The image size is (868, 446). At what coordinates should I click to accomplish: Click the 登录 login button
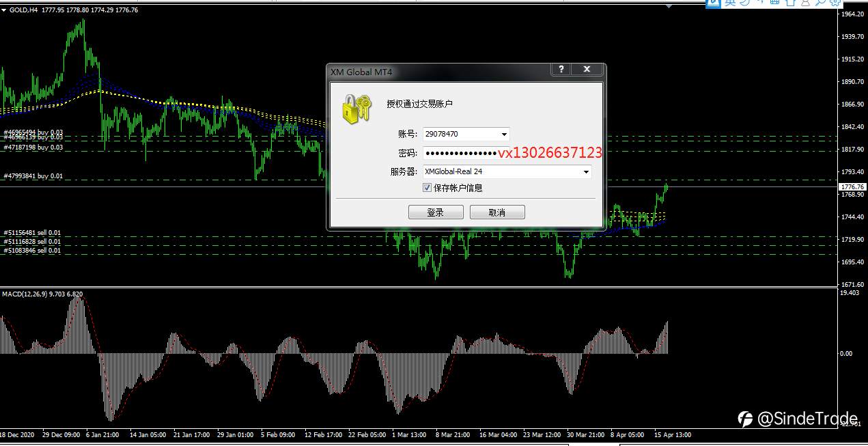pyautogui.click(x=436, y=212)
